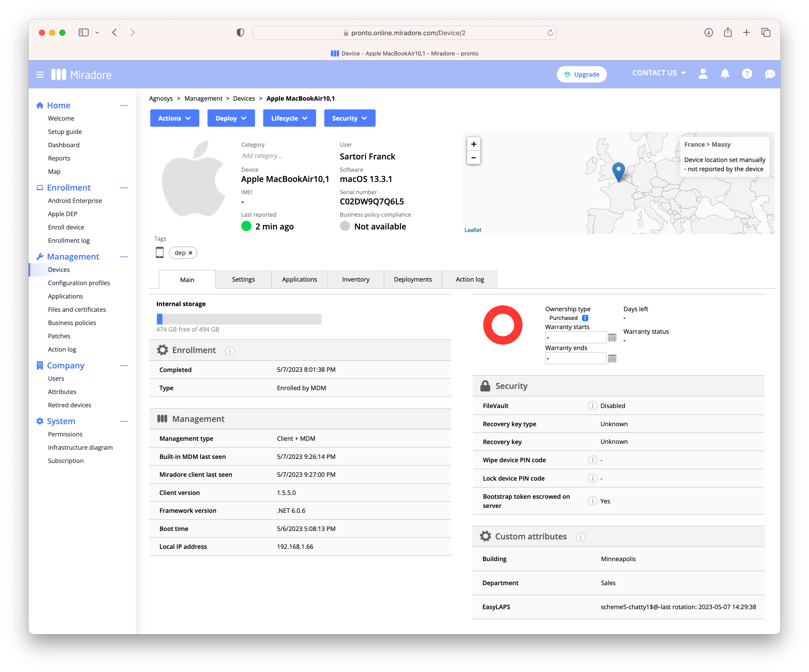Click the Custom attributes info icon
This screenshot has height=672, width=809.
(x=581, y=536)
